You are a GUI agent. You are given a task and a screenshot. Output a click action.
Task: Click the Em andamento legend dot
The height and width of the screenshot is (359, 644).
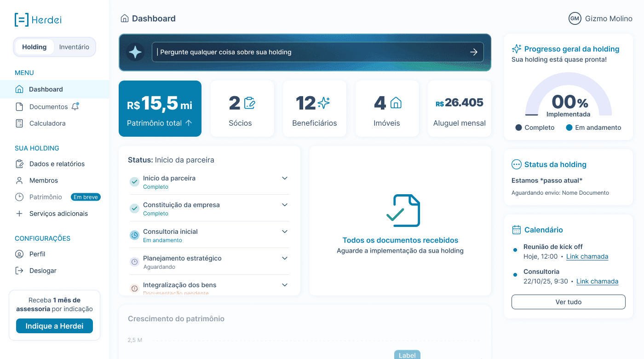point(569,127)
